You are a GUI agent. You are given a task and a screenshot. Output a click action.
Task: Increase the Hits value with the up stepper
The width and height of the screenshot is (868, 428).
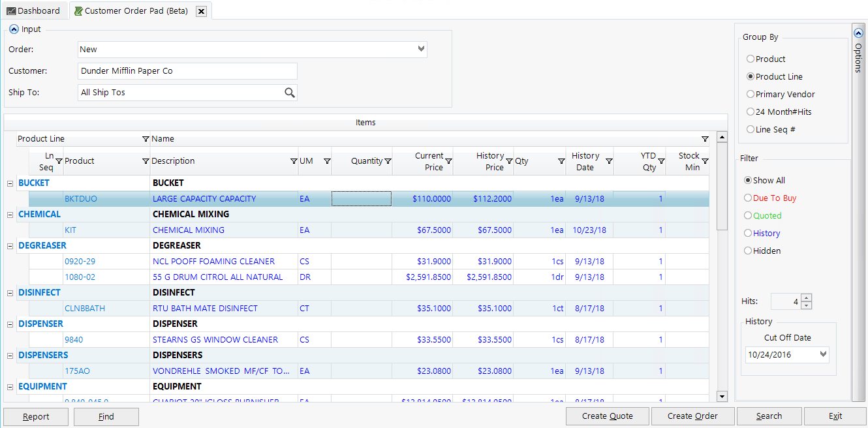pyautogui.click(x=807, y=298)
